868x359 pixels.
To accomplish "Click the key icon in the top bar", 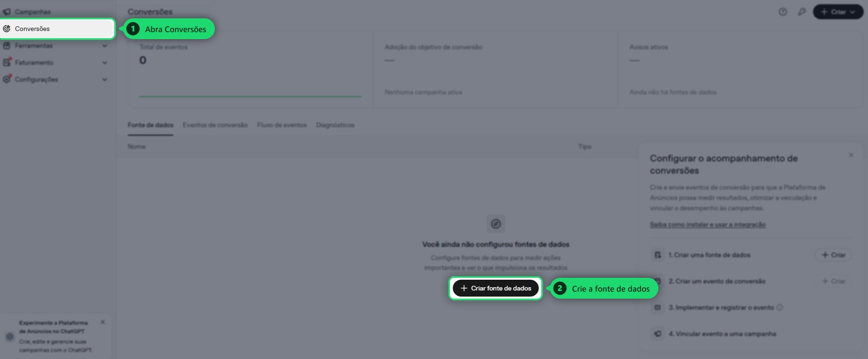I will click(802, 12).
